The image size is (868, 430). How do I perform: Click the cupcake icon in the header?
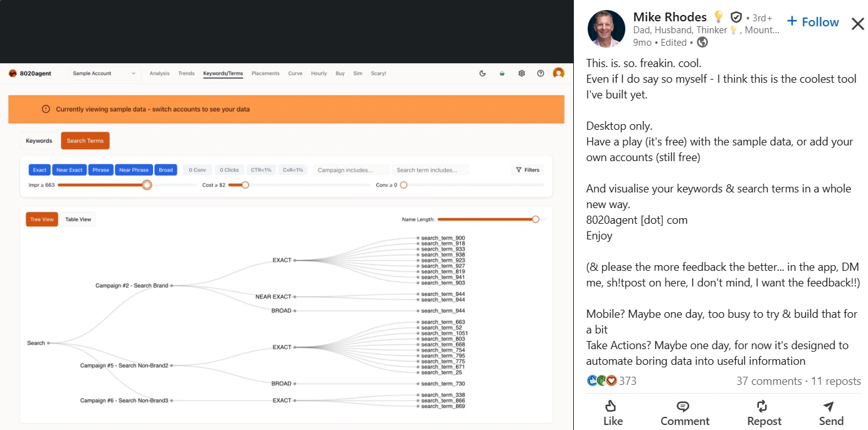coord(502,73)
